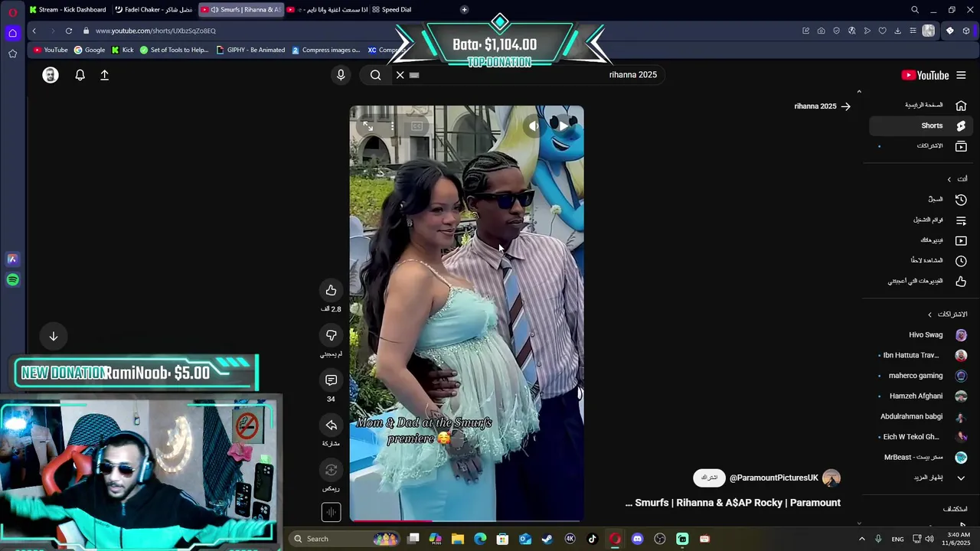
Task: Go to YouTube home via logo
Action: point(925,75)
